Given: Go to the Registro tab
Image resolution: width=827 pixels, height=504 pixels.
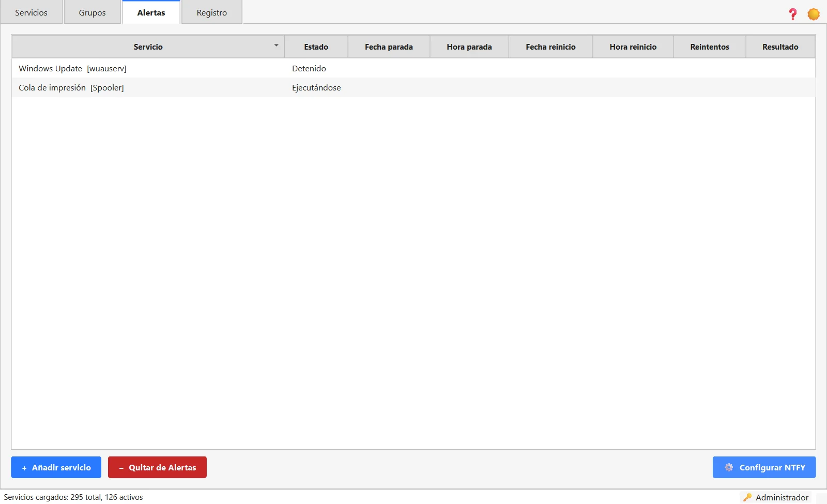Looking at the screenshot, I should click(212, 12).
